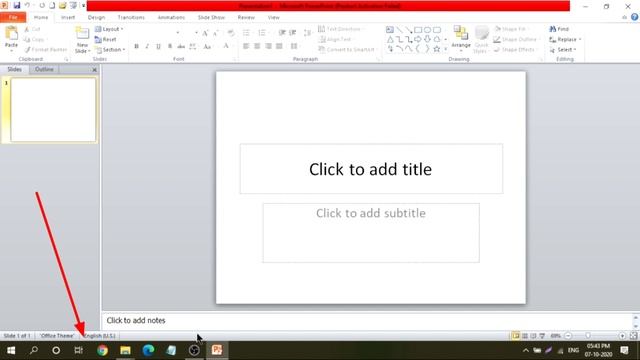Image resolution: width=640 pixels, height=360 pixels.
Task: Fit slide to current window icon
Action: 633,336
